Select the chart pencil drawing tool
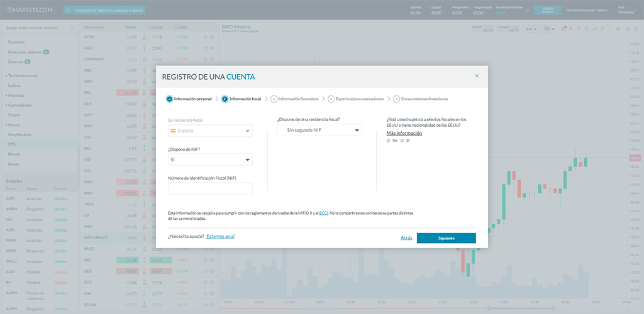 point(602,29)
